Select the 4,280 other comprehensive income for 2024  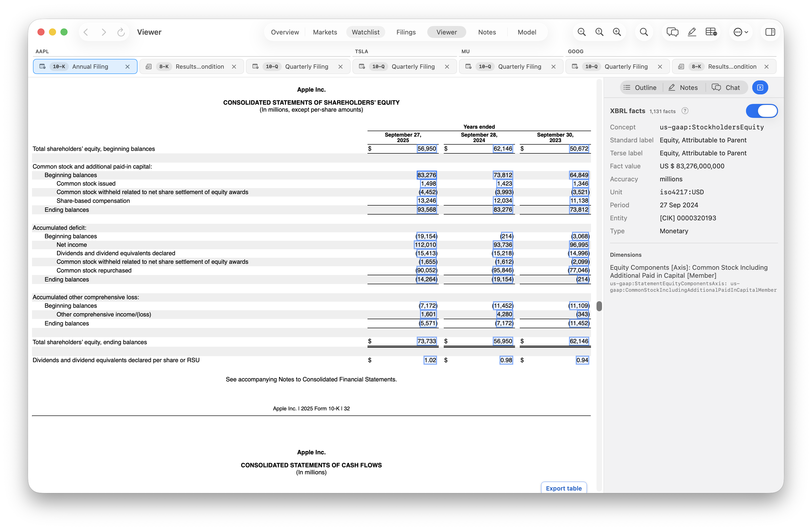[504, 314]
